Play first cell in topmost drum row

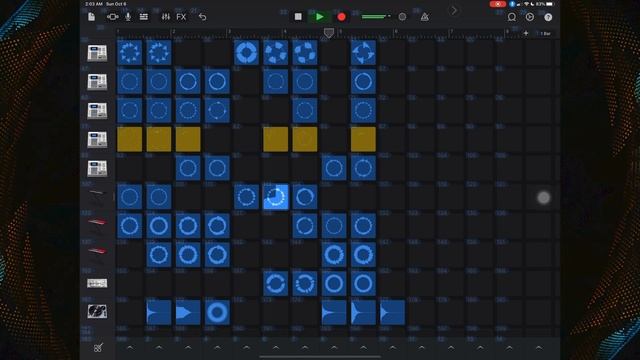[129, 53]
